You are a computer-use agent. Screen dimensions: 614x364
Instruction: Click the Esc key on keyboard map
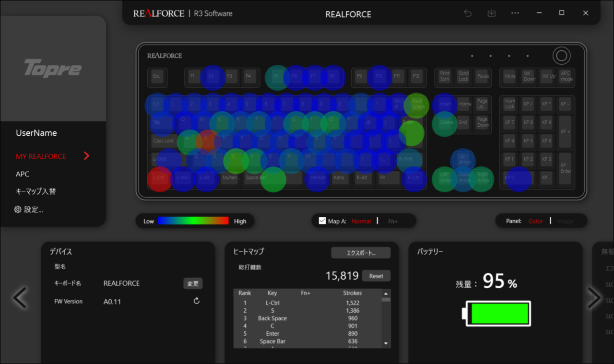click(157, 76)
